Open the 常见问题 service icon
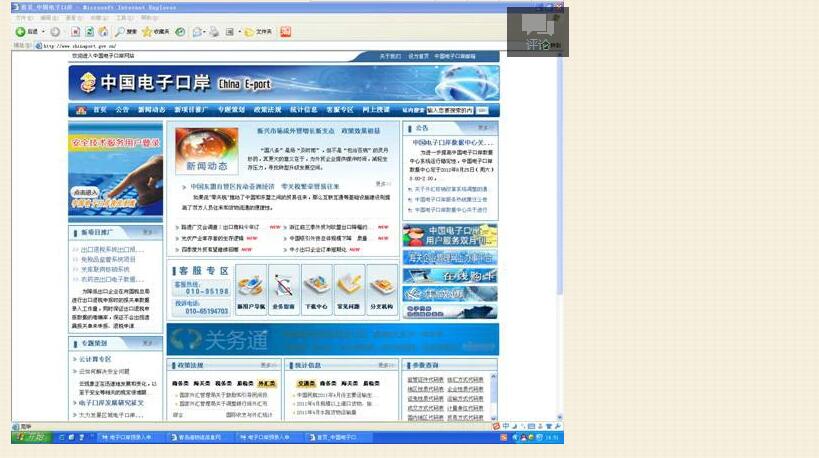 (349, 289)
